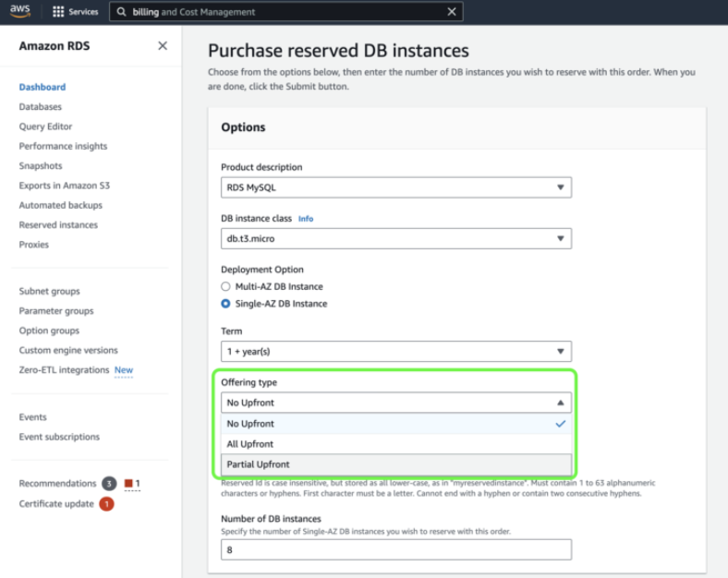Screen dimensions: 728x578
Task: Open Events in sidebar
Action: pos(32,417)
